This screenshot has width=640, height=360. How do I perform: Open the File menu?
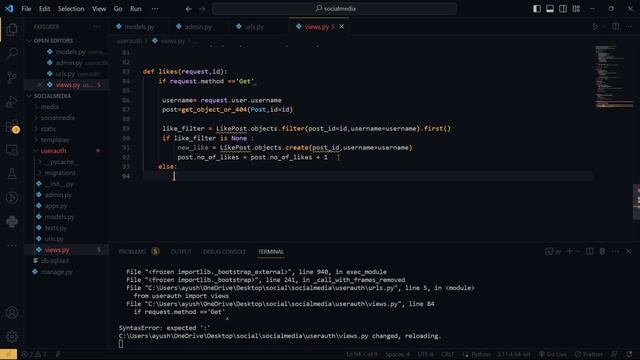point(26,9)
